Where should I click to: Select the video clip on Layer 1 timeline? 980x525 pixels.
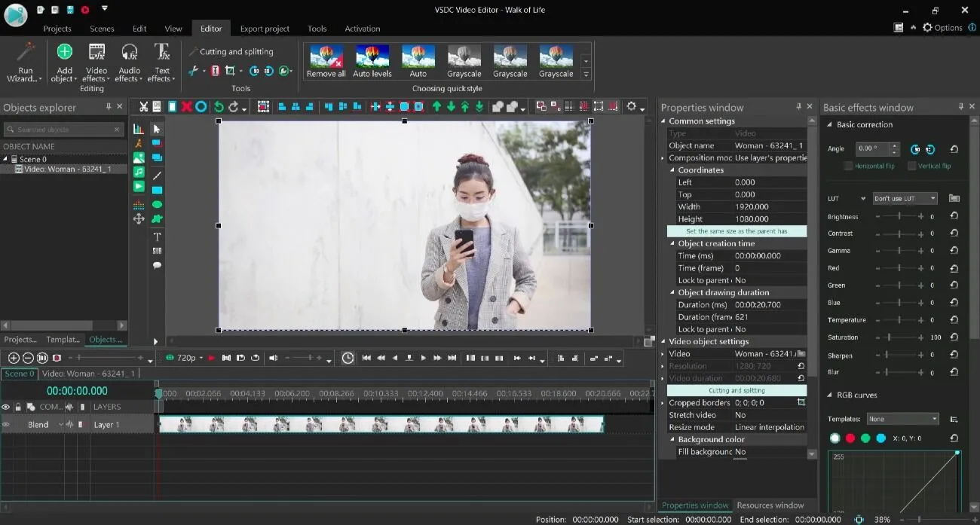377,424
